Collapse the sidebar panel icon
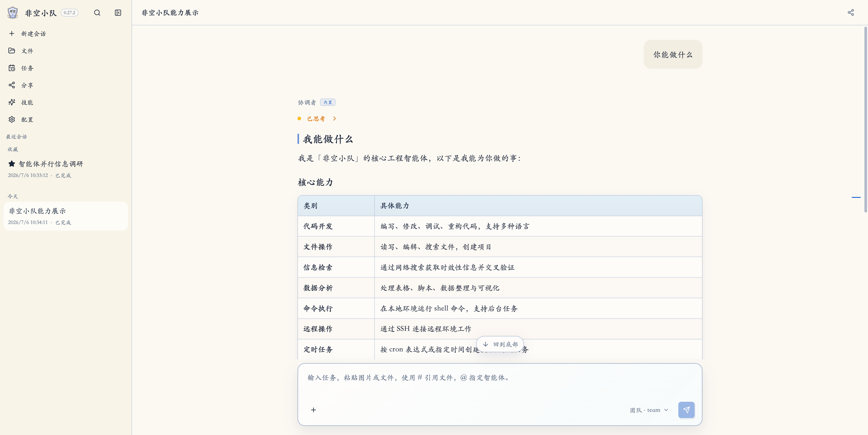Screen dimensions: 868x435 (118, 13)
